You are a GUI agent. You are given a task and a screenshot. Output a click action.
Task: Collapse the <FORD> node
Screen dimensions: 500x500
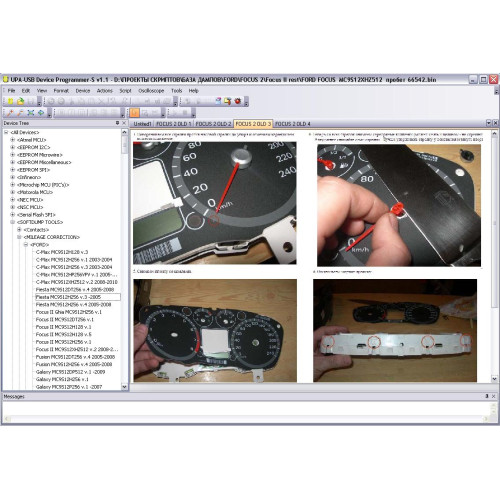(x=26, y=245)
